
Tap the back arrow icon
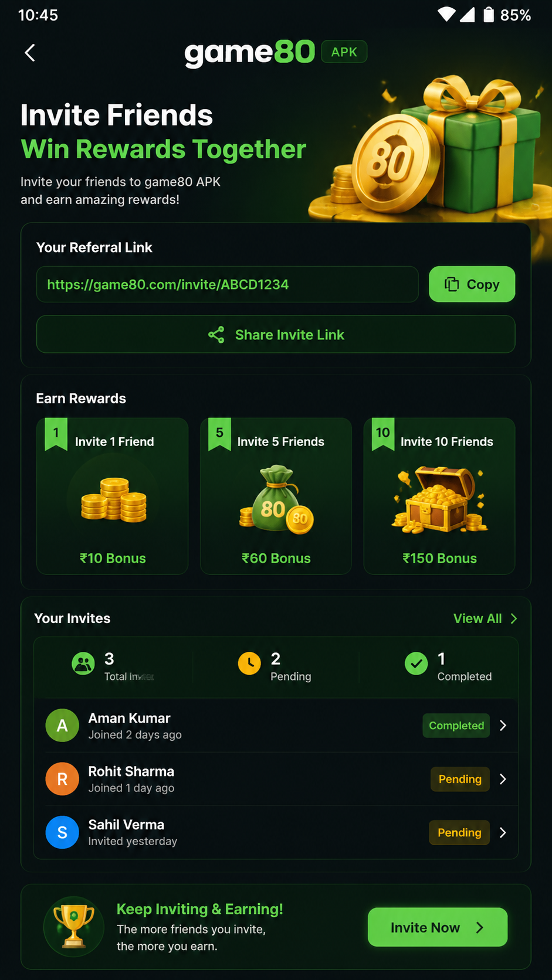tap(30, 53)
